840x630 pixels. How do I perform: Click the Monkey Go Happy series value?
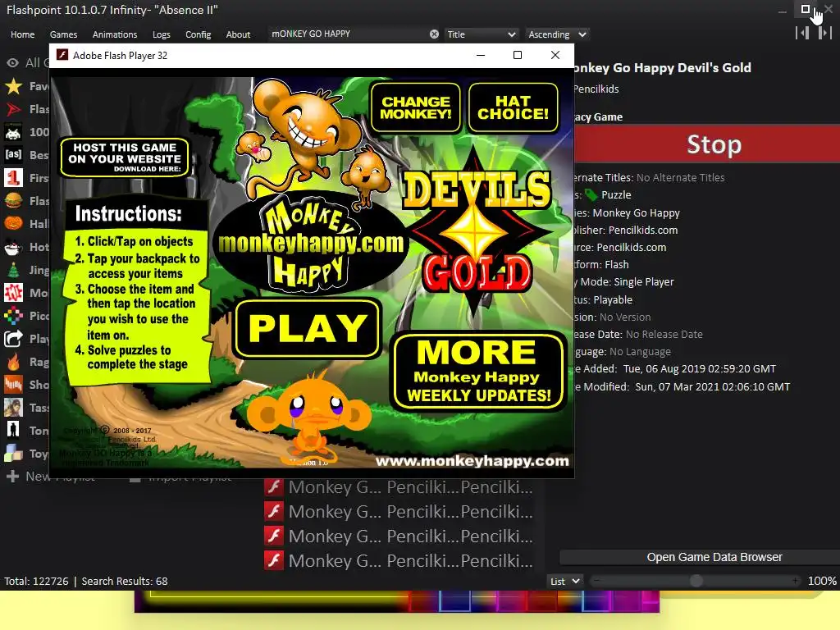point(636,212)
